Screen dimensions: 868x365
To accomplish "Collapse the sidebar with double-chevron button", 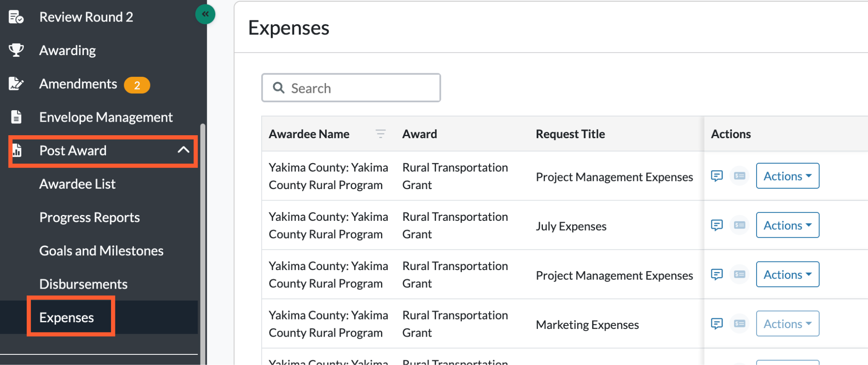I will pyautogui.click(x=205, y=14).
